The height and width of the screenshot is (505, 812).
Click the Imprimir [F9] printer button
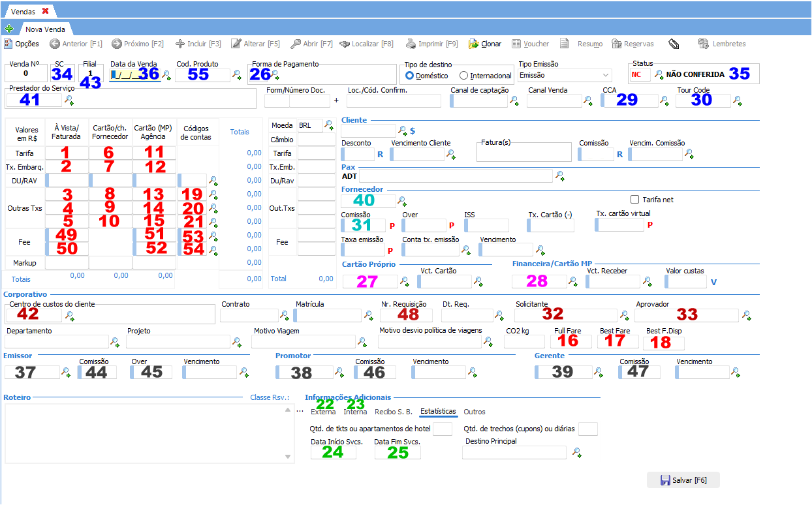coord(431,44)
